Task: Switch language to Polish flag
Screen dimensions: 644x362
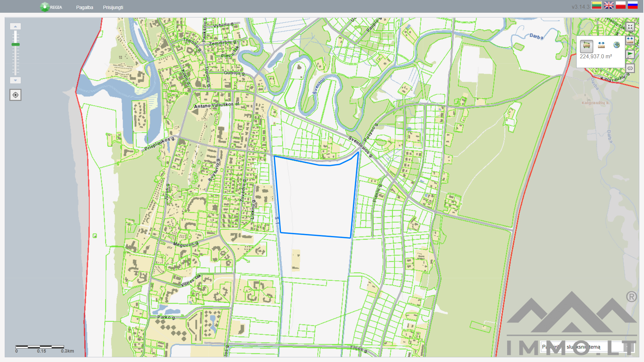Action: (621, 5)
